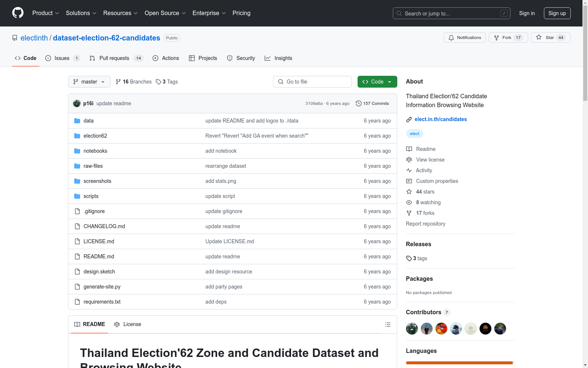Expand the Enterprise menu

pyautogui.click(x=209, y=13)
